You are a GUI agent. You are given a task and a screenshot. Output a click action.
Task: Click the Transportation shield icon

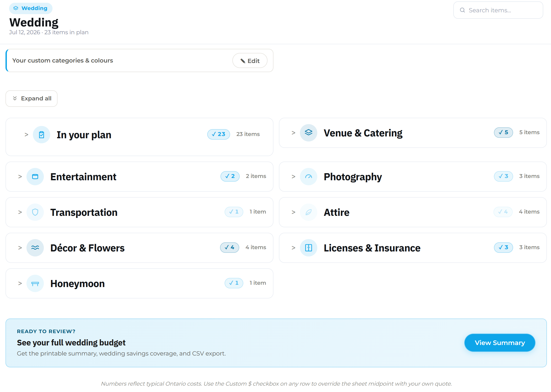click(x=35, y=212)
